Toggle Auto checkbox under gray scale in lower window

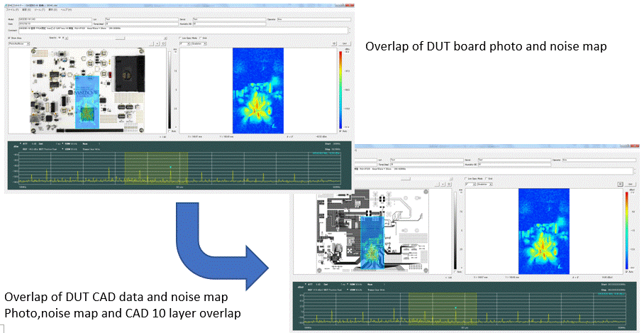point(455,272)
